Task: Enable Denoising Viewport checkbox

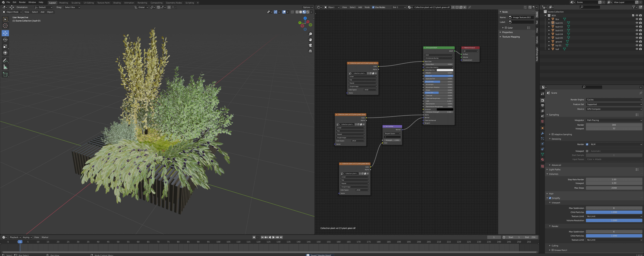Action: coord(587,151)
